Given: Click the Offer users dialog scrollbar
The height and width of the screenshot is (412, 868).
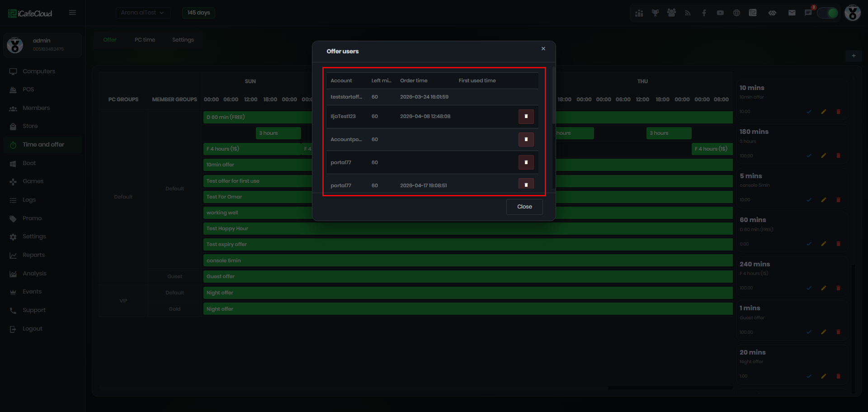Looking at the screenshot, I should point(553,96).
